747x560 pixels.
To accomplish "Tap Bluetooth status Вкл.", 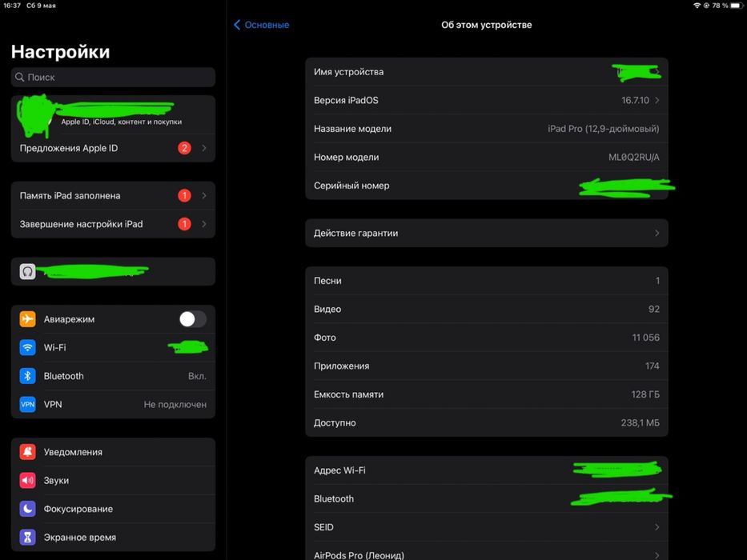I will (x=197, y=376).
